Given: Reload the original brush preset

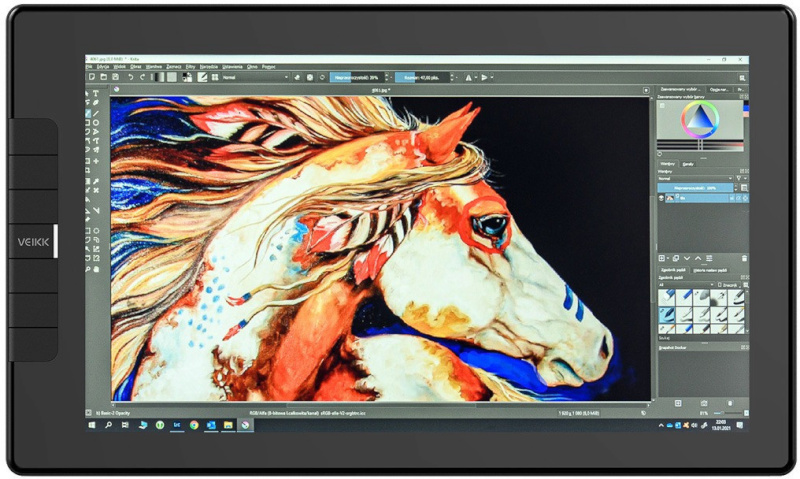Looking at the screenshot, I should [x=322, y=78].
